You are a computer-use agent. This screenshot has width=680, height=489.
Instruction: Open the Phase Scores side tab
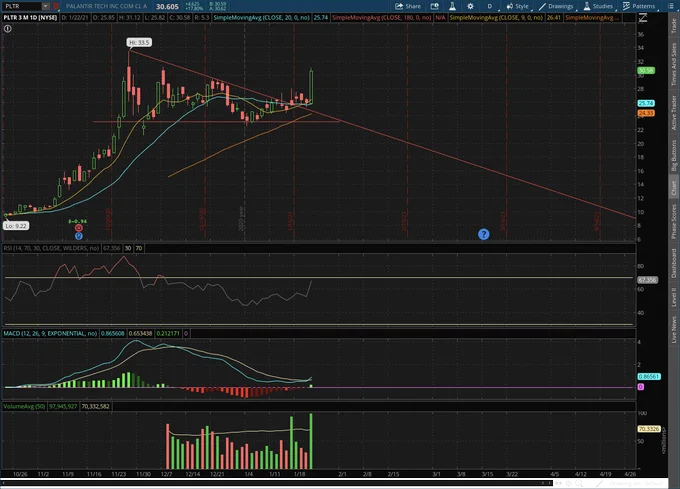point(673,222)
